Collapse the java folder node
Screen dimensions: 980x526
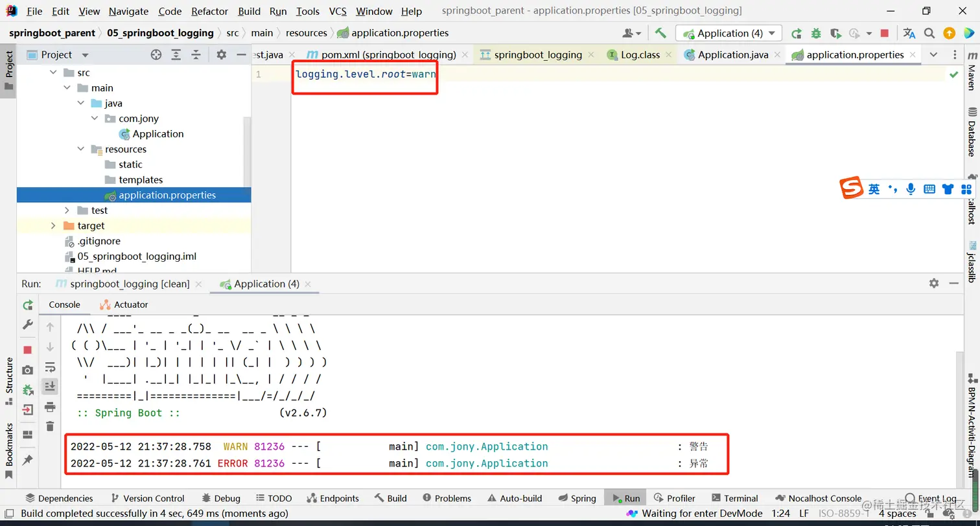tap(80, 103)
